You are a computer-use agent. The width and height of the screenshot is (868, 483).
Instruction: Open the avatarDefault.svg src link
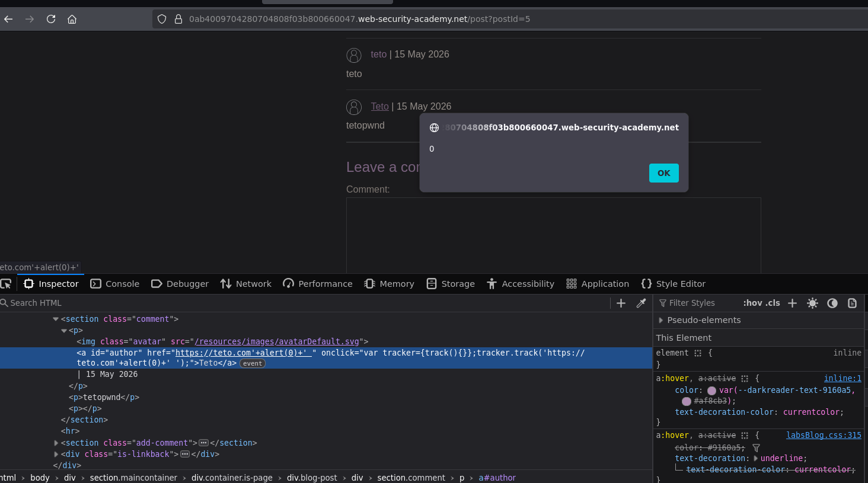pos(277,341)
